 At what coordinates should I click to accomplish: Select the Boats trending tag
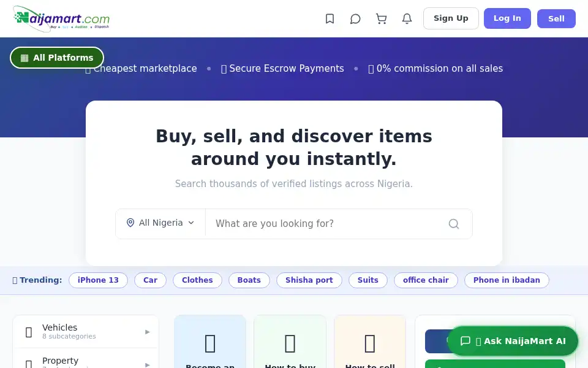pos(249,280)
